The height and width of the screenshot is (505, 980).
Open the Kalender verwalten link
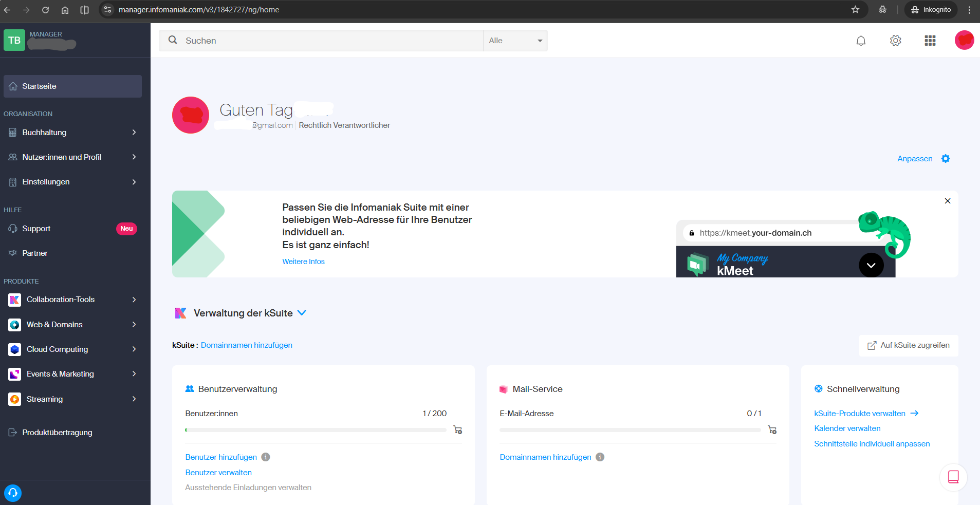847,428
